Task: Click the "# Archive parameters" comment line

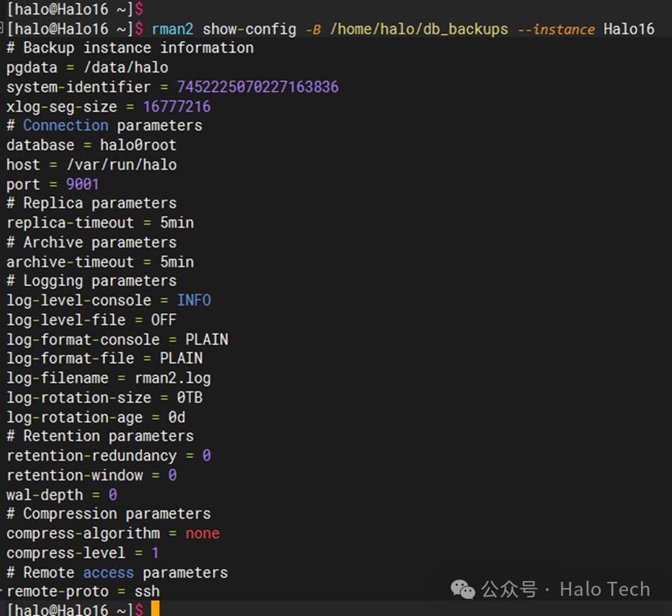Action: (92, 242)
